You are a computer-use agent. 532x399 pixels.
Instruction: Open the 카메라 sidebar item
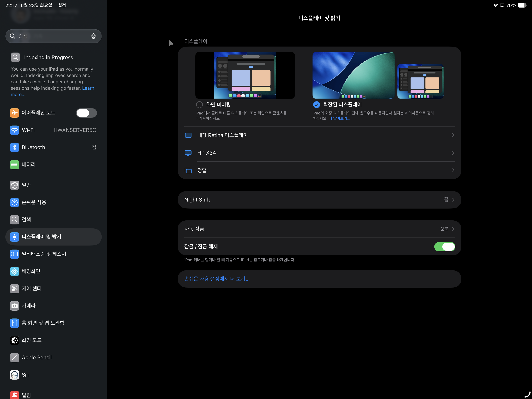[53, 306]
